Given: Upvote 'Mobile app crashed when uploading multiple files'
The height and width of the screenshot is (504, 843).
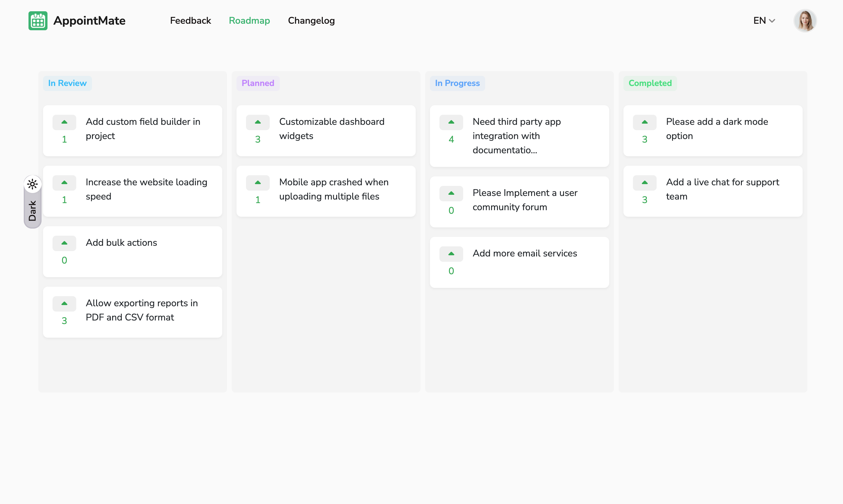Looking at the screenshot, I should (258, 183).
